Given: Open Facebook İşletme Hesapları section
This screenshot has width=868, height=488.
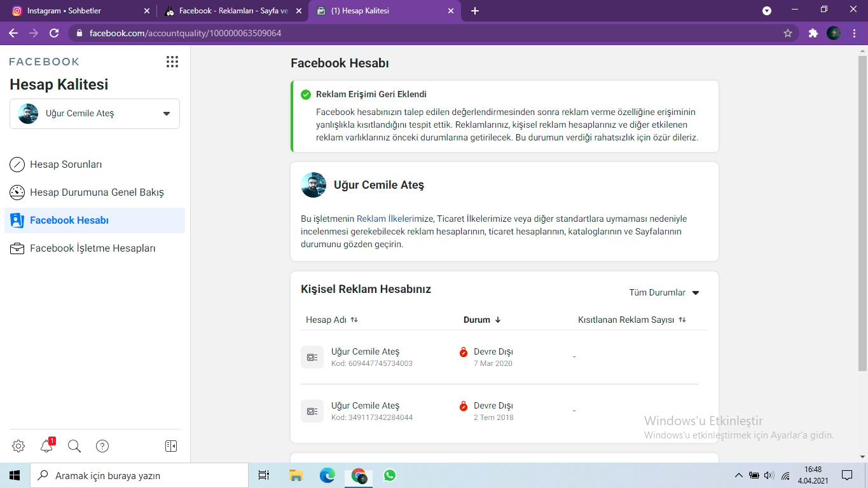Looking at the screenshot, I should [95, 248].
